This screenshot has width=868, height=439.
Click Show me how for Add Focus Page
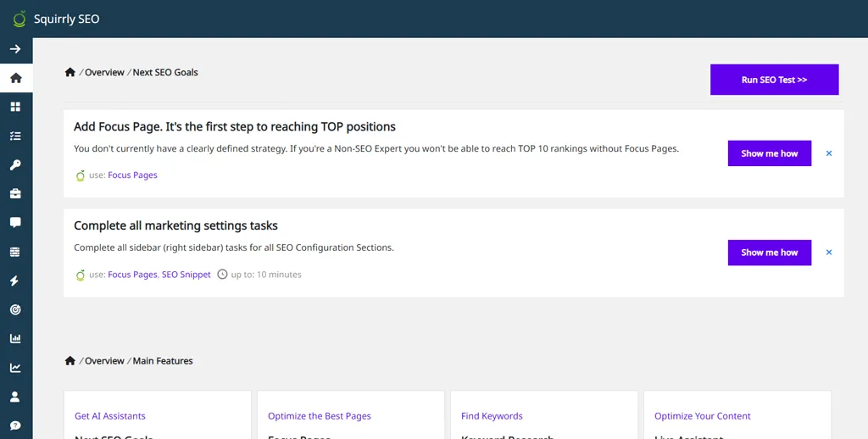point(770,153)
